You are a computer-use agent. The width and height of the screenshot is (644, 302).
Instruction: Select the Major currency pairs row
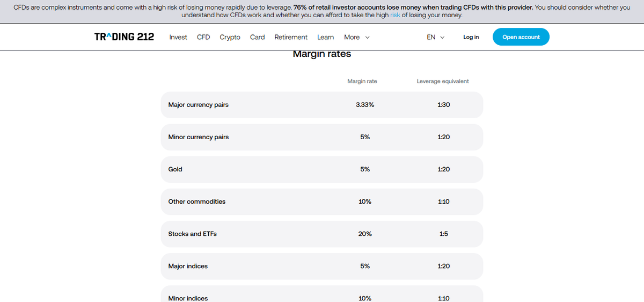(x=322, y=105)
